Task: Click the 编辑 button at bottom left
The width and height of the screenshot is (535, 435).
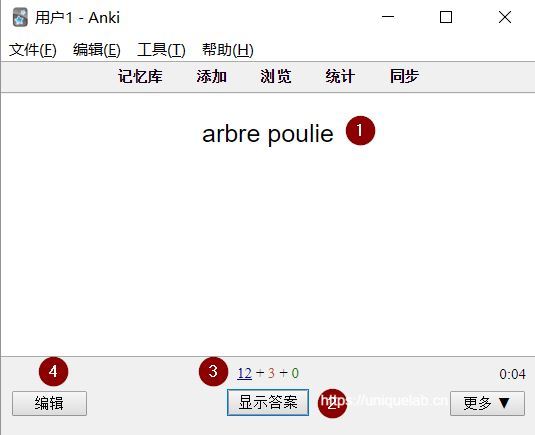Action: [x=49, y=403]
